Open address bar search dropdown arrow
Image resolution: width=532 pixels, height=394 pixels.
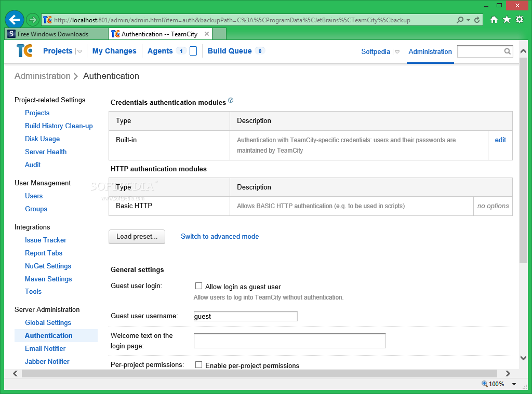(468, 20)
